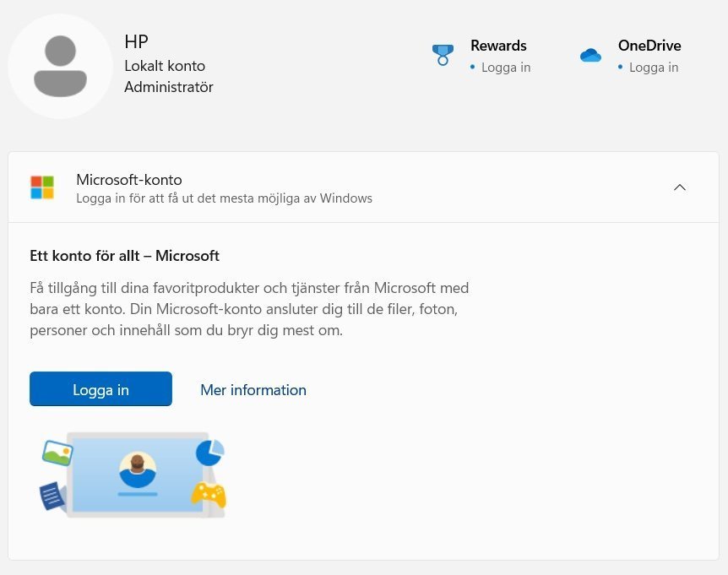Click the Administratör role label

[169, 87]
